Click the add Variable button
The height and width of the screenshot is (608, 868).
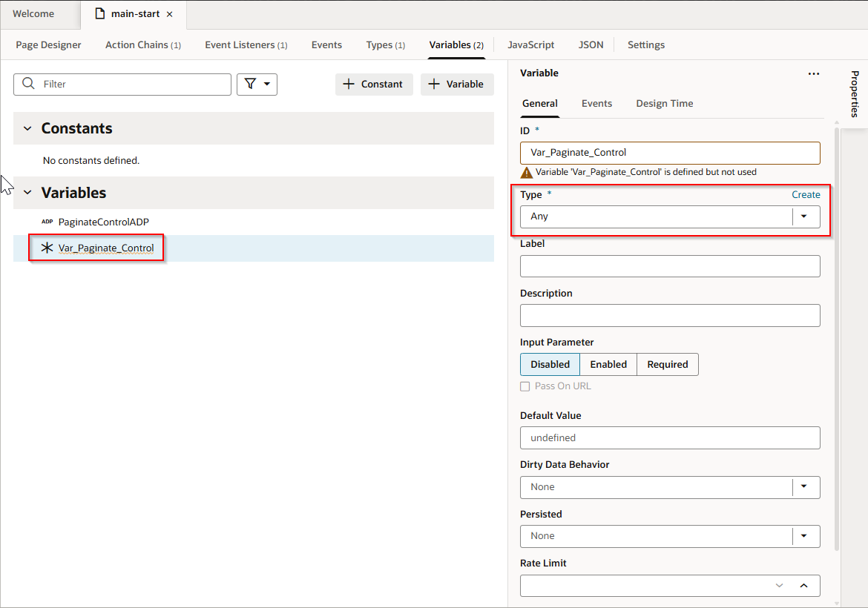click(x=457, y=85)
